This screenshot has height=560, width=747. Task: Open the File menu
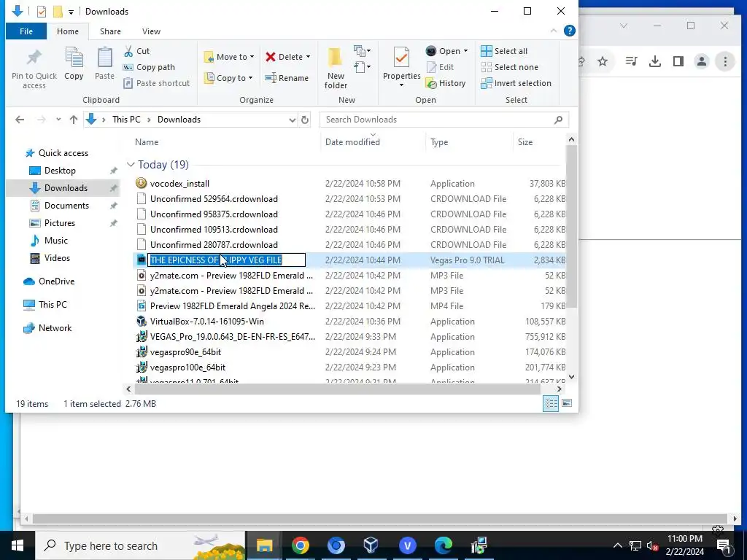(x=26, y=31)
